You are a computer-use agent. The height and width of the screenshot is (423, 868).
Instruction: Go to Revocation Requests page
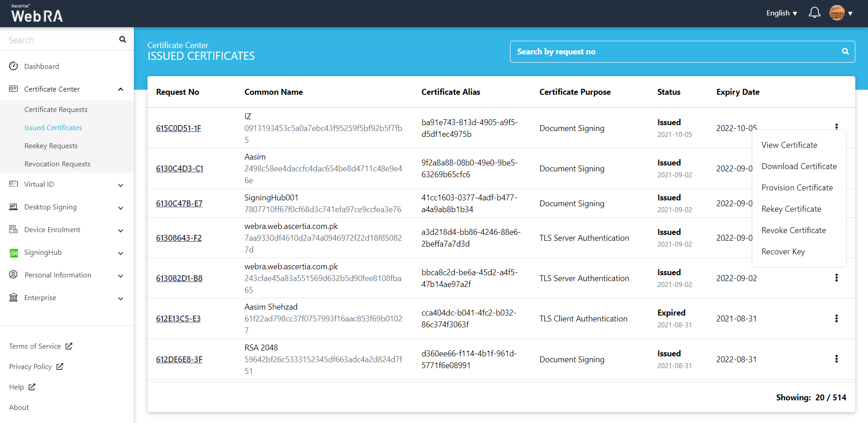pyautogui.click(x=57, y=164)
